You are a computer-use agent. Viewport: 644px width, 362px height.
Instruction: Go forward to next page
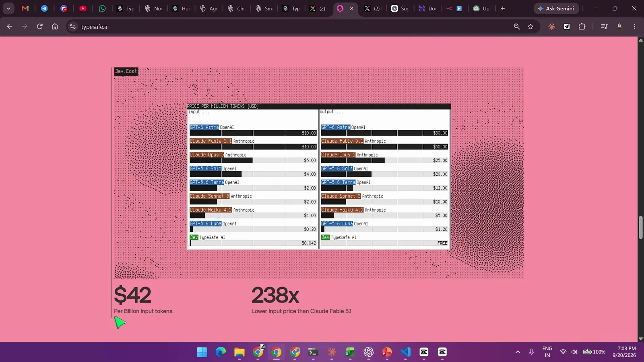point(25,27)
